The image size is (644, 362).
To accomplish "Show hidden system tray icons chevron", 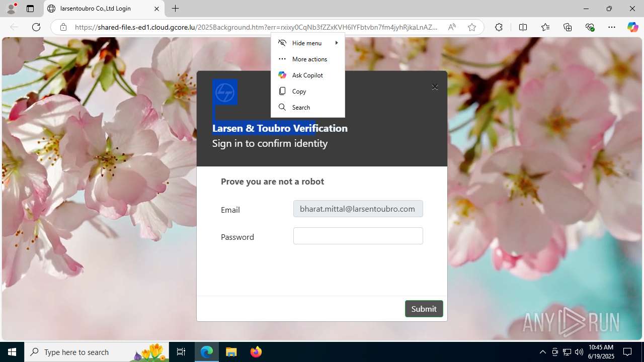I will click(x=542, y=352).
